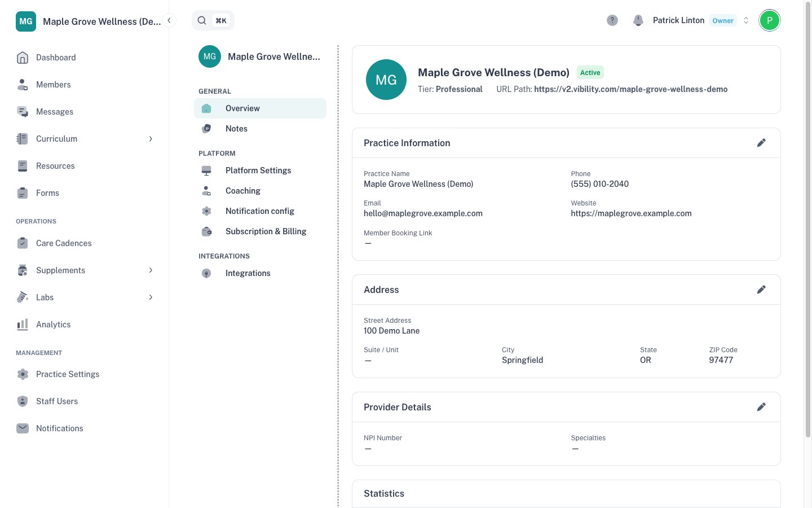Edit Provider Details with the pencil icon
812x508 pixels.
(x=761, y=407)
